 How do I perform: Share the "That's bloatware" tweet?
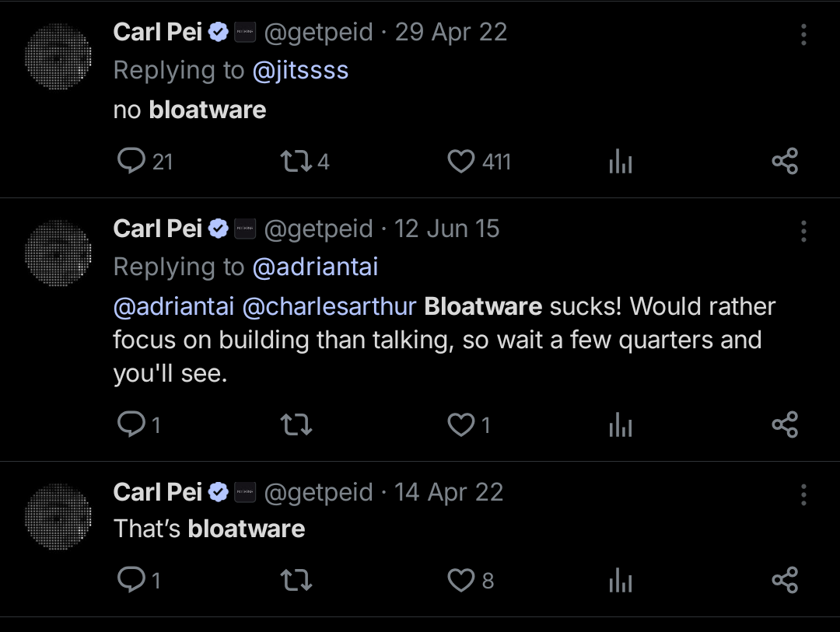785,580
